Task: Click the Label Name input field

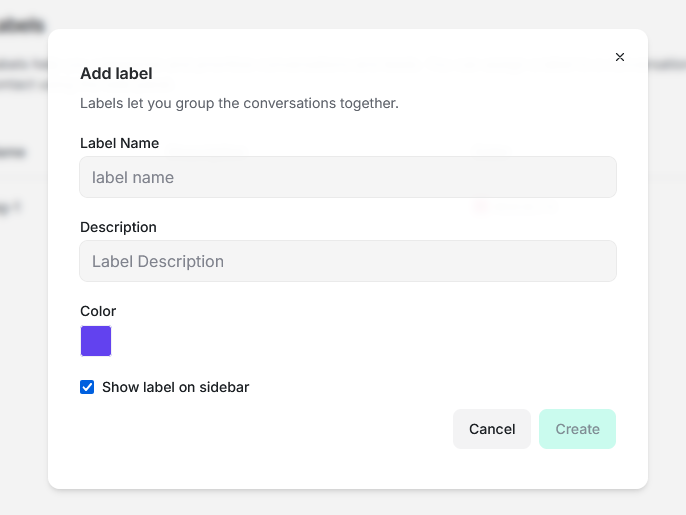Action: pos(348,177)
